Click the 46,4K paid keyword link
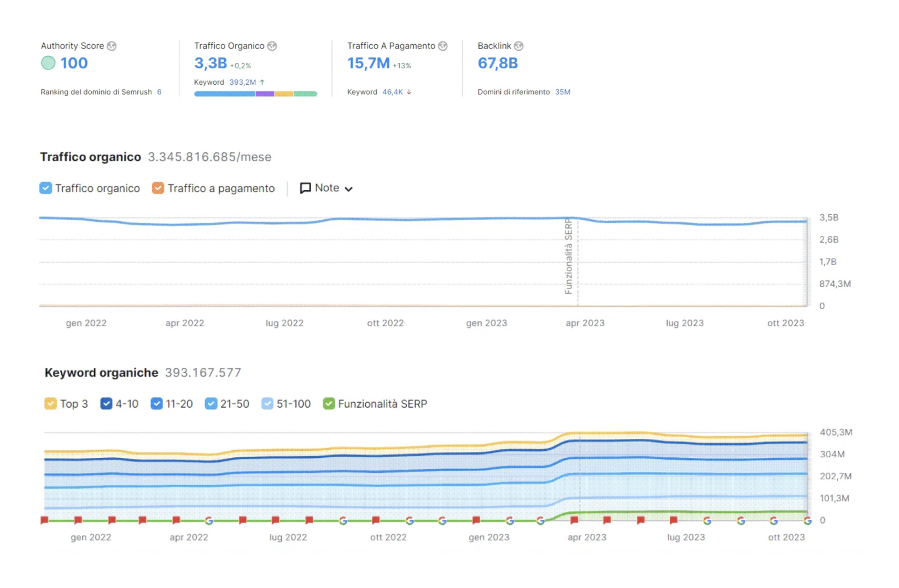Image resolution: width=899 pixels, height=588 pixels. (x=393, y=92)
